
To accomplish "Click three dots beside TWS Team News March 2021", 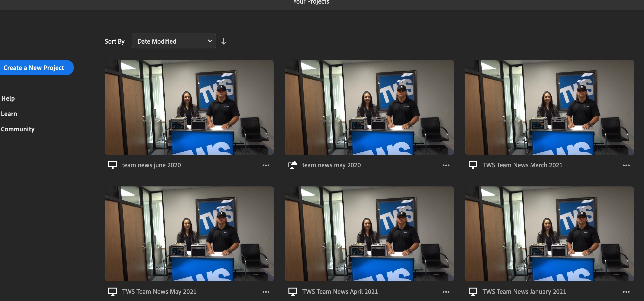I will click(626, 165).
